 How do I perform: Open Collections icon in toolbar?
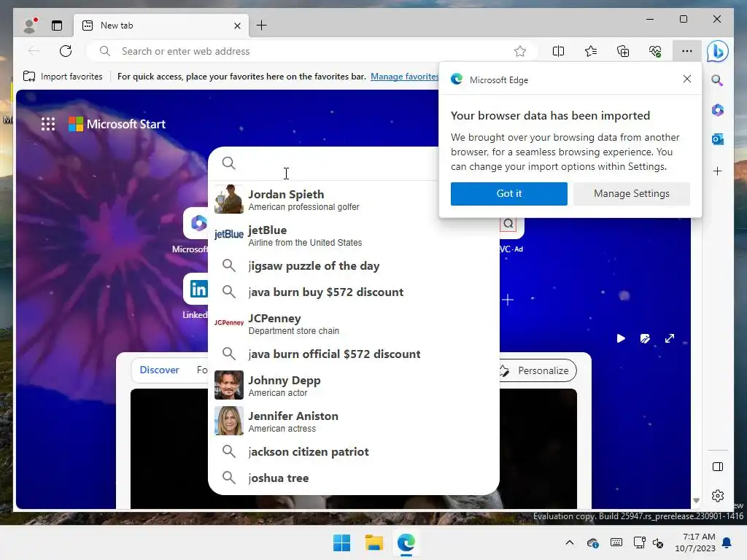(x=623, y=51)
